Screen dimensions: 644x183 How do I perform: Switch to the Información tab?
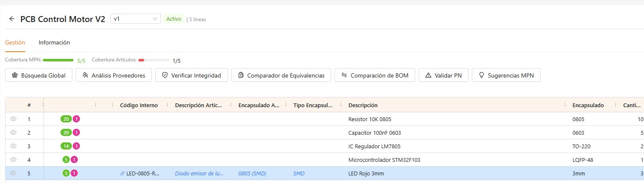tap(54, 42)
